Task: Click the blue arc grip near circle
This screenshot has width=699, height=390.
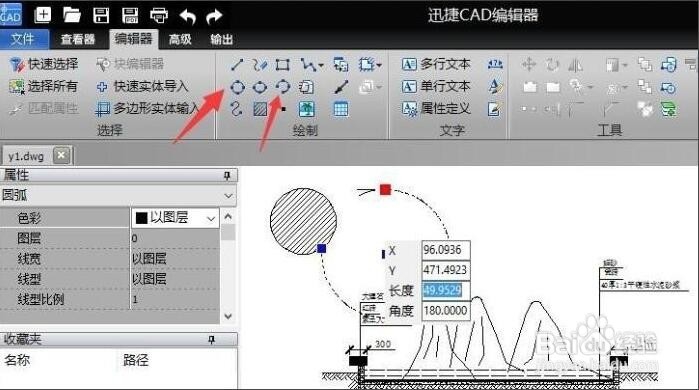Action: (321, 248)
